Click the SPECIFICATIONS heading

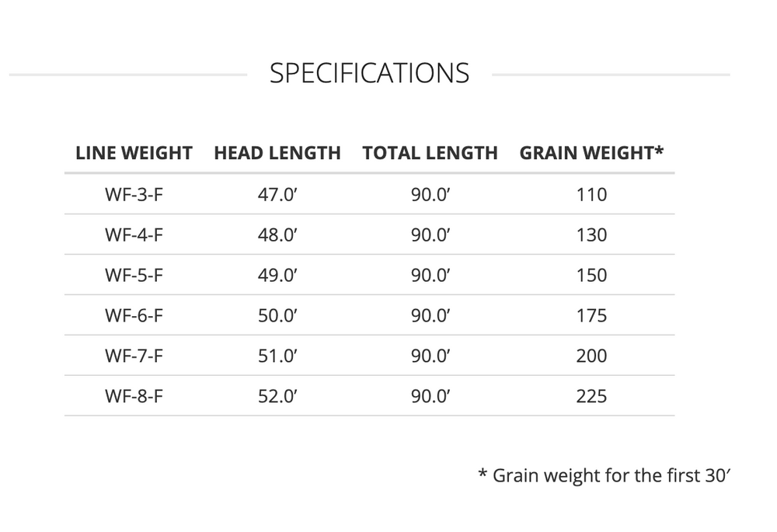(369, 73)
